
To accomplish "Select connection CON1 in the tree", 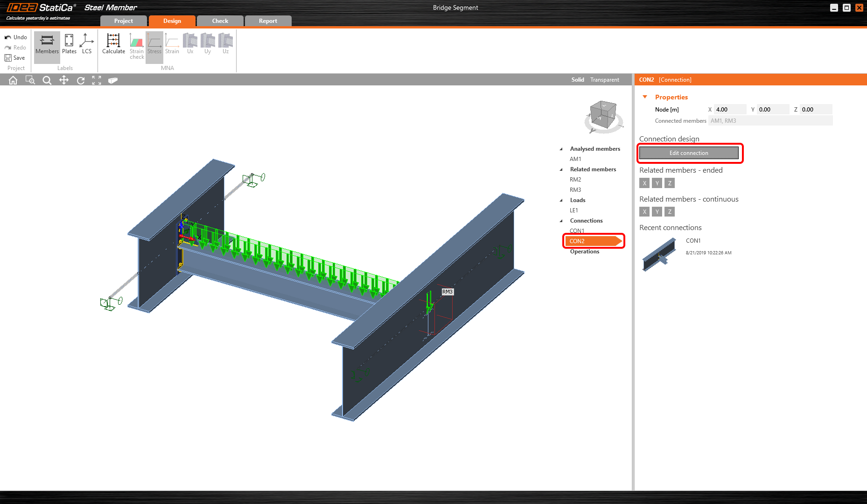I will [577, 231].
